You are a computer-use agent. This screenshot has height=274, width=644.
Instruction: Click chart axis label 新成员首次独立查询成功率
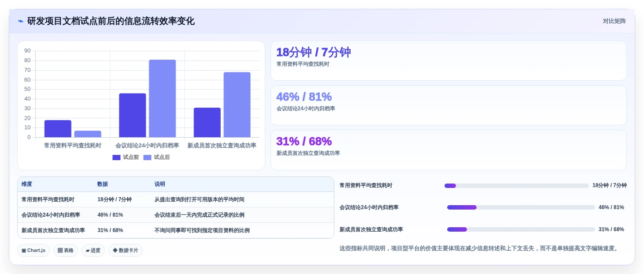(x=222, y=146)
